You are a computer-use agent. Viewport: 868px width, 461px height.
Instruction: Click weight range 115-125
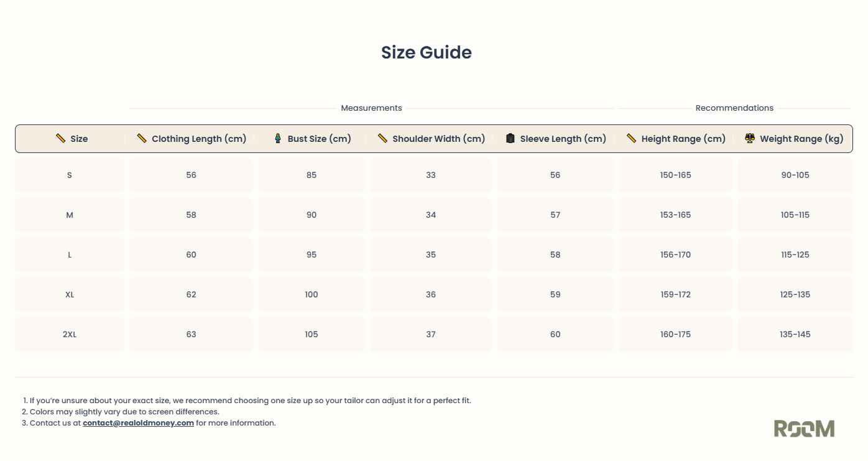tap(795, 255)
